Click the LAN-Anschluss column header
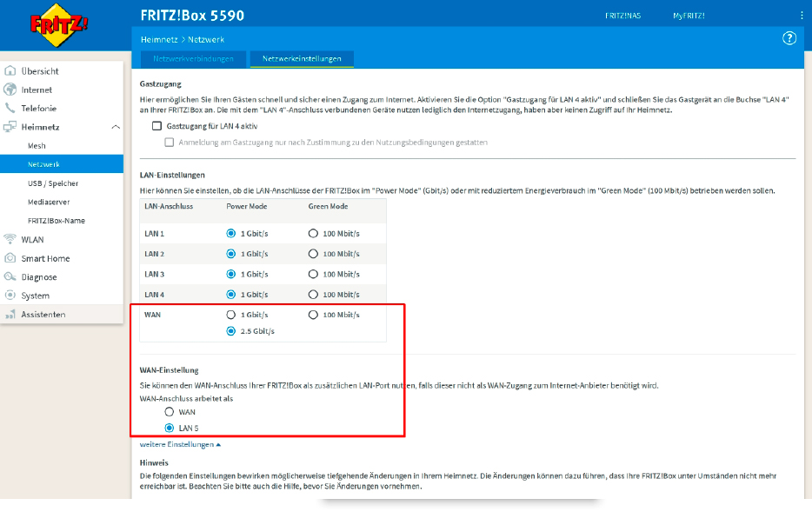The height and width of the screenshot is (512, 812). point(169,206)
